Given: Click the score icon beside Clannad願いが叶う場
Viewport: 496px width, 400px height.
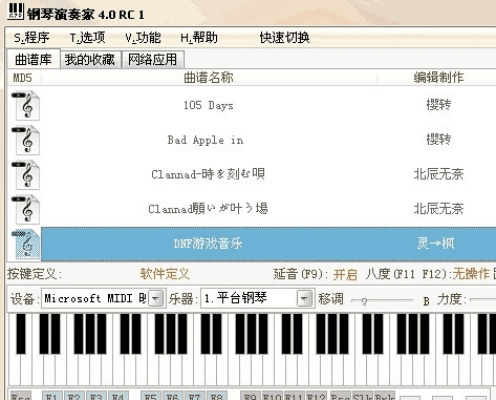Looking at the screenshot, I should pos(26,209).
